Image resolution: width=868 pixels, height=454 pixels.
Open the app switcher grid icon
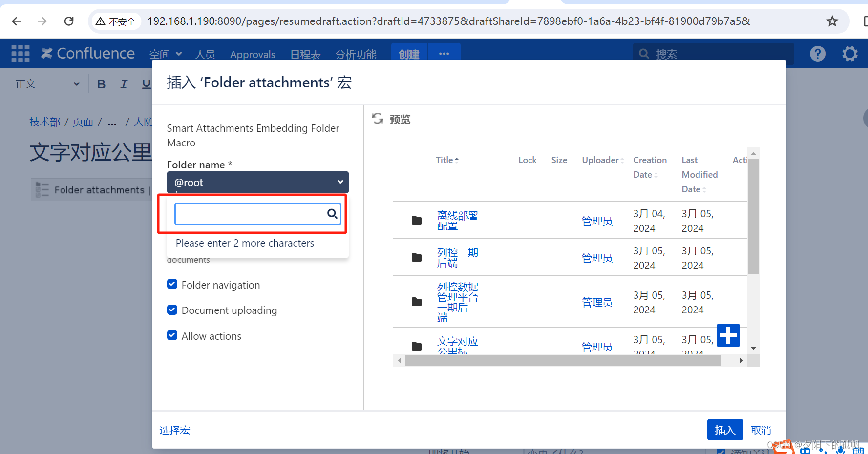(x=21, y=54)
